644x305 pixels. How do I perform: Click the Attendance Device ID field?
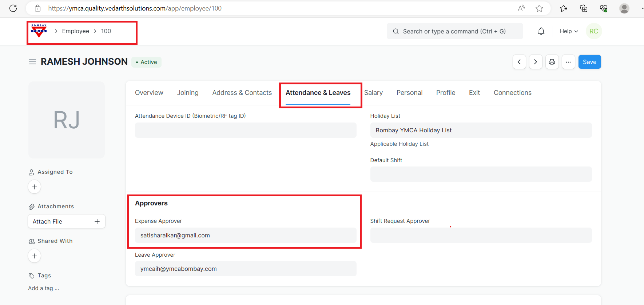coord(246,130)
